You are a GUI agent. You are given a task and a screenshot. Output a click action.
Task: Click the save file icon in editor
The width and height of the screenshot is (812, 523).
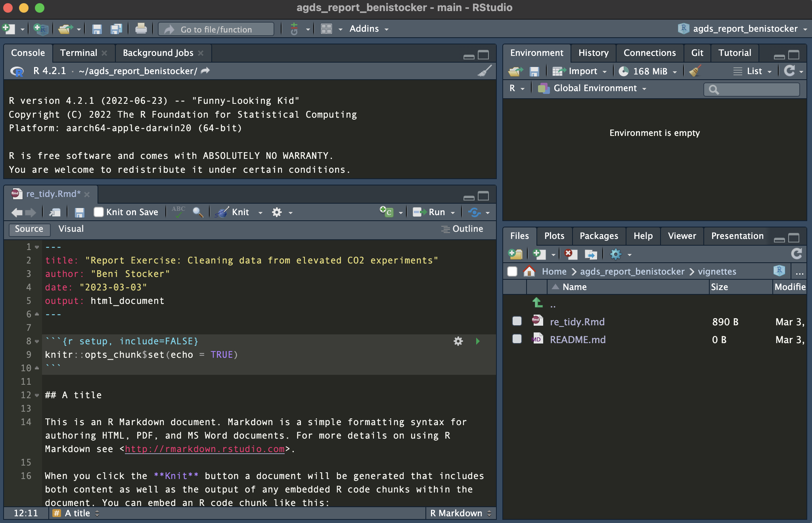pos(80,212)
